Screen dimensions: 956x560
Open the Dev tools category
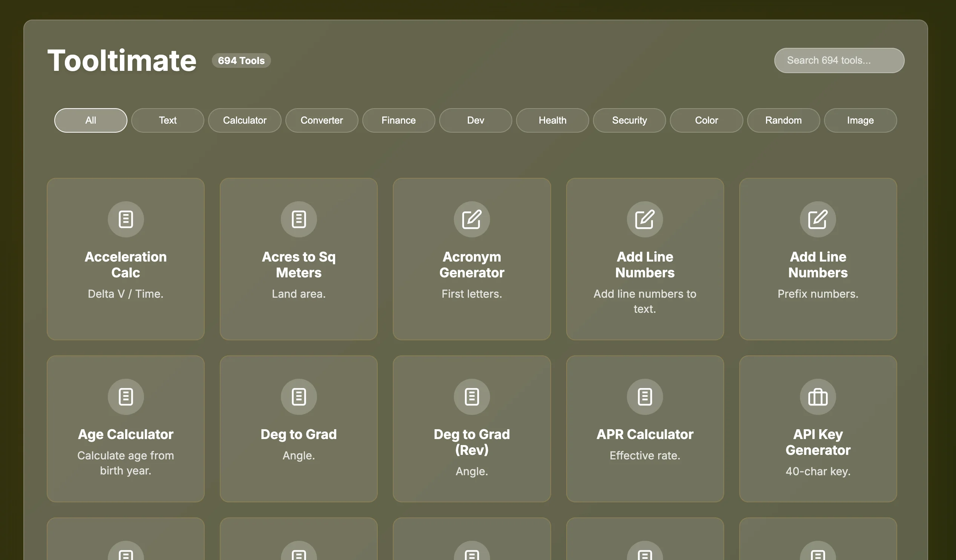coord(475,120)
